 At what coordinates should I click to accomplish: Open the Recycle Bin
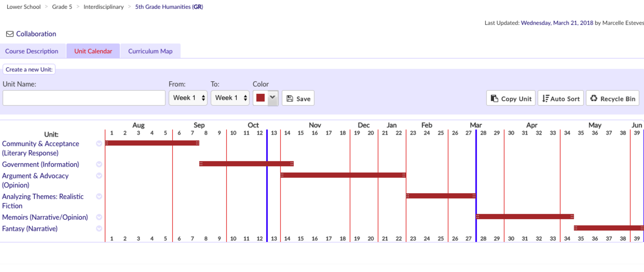(613, 99)
